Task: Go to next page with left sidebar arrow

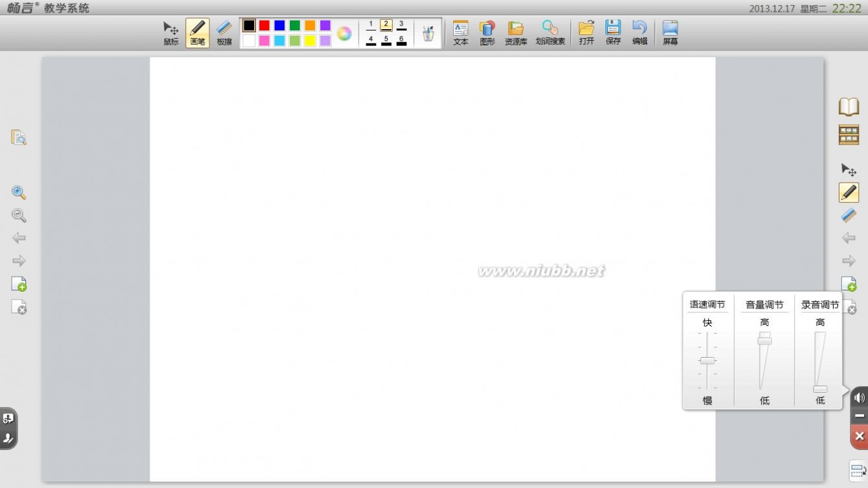Action: 19,261
